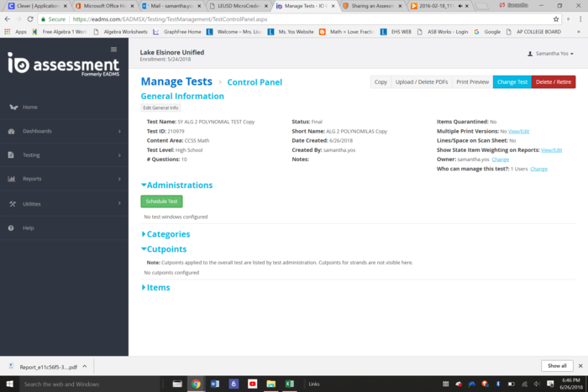Click the red Delete / Retire button
The height and width of the screenshot is (392, 588).
tap(553, 81)
